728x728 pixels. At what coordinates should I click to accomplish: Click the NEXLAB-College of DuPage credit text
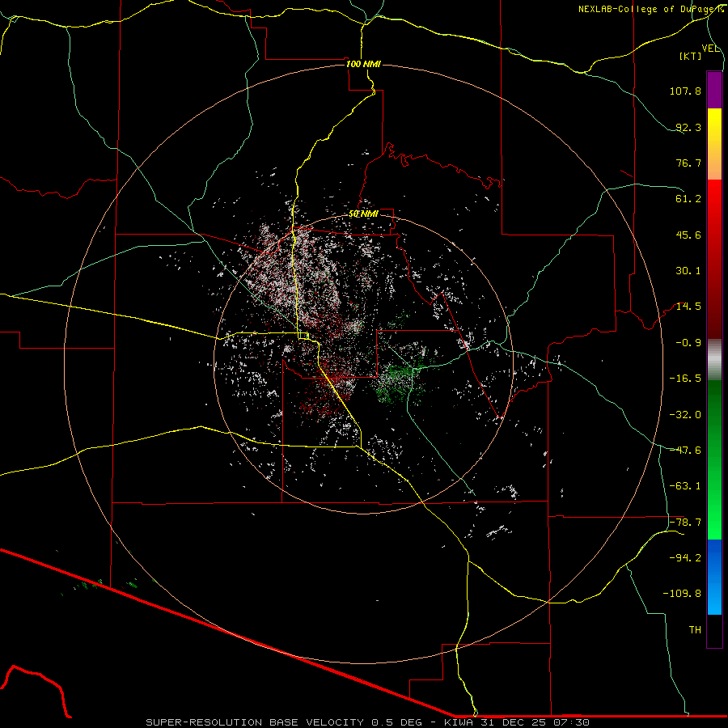(650, 9)
